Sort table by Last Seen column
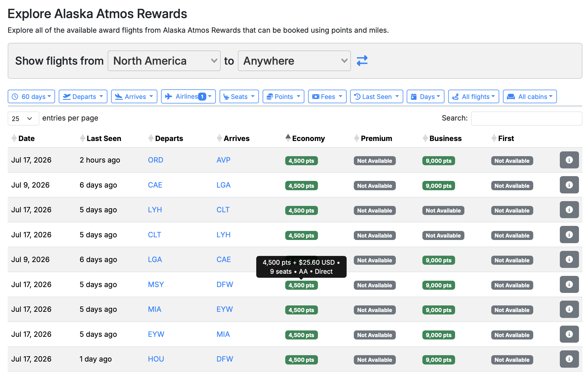 tap(100, 138)
